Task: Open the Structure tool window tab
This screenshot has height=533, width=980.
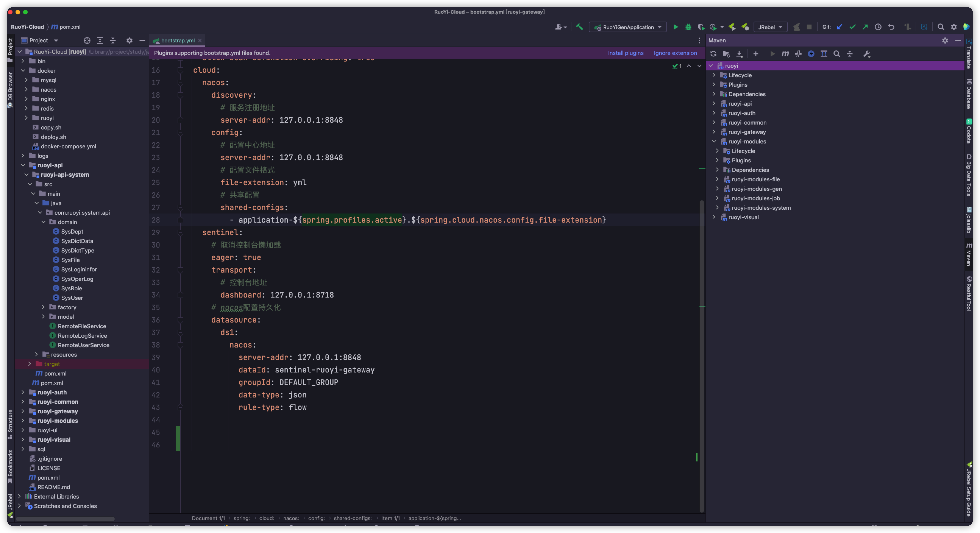Action: [x=10, y=424]
